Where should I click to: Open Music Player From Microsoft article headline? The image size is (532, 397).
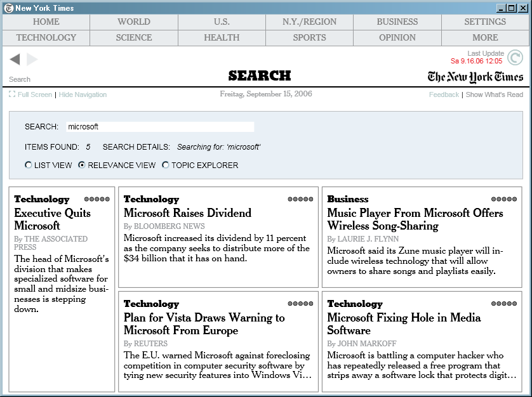click(415, 219)
